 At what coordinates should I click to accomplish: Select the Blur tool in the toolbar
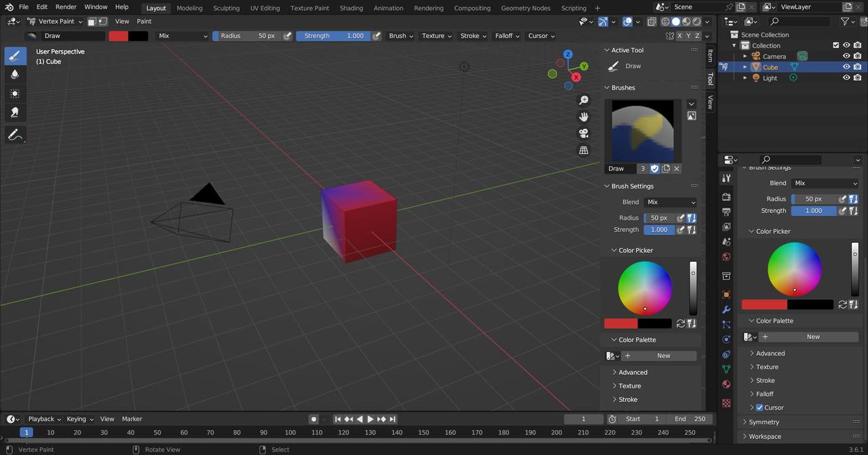point(15,75)
